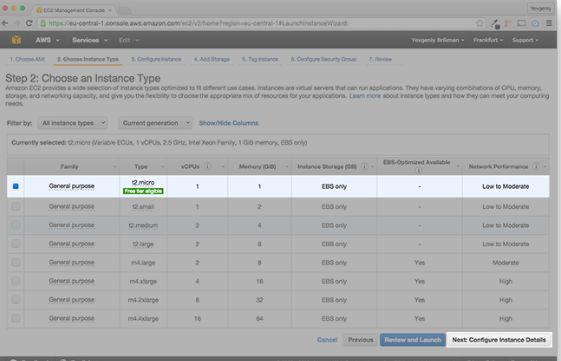
Task: Click General purpose family in m4.xlarge row
Action: pyautogui.click(x=72, y=281)
